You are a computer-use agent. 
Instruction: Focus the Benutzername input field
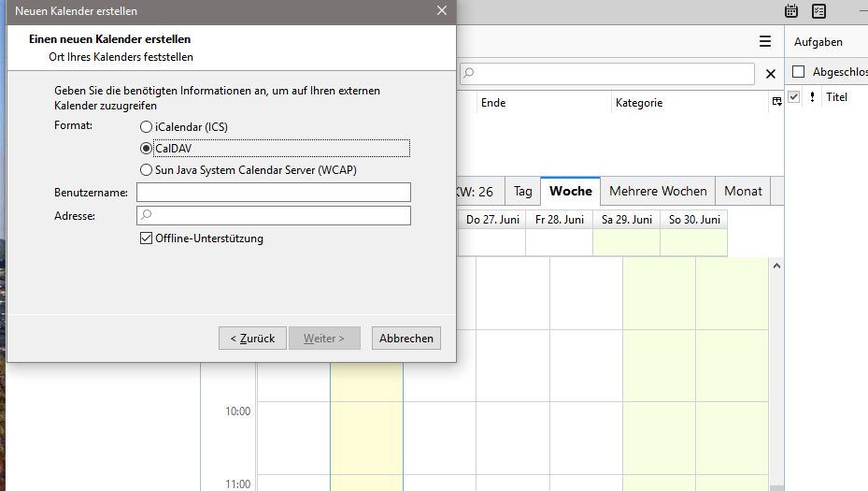tap(274, 193)
